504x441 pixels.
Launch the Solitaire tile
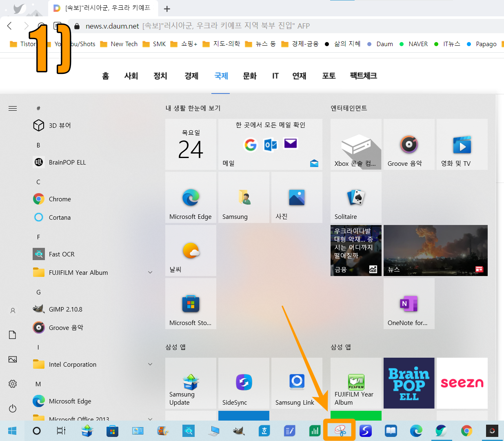pos(356,198)
